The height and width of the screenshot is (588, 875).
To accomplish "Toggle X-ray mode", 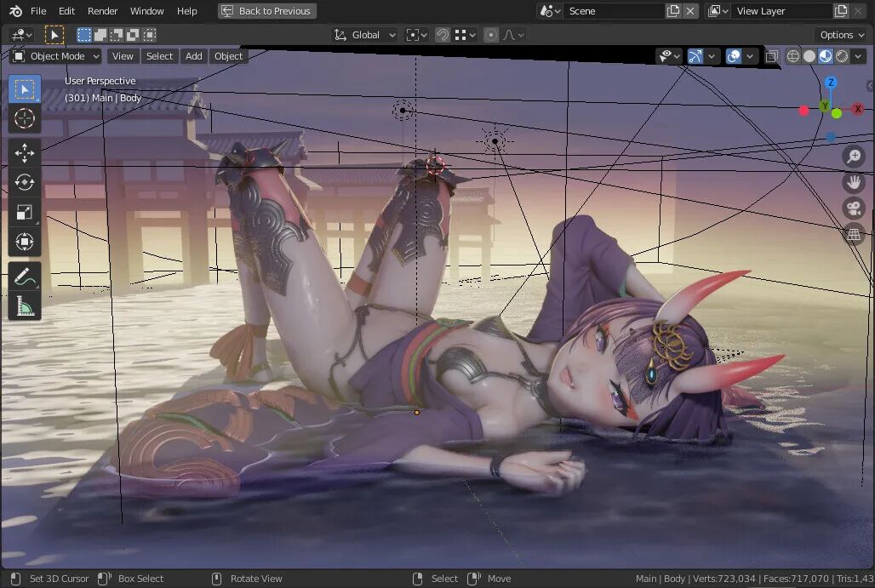I will 772,56.
